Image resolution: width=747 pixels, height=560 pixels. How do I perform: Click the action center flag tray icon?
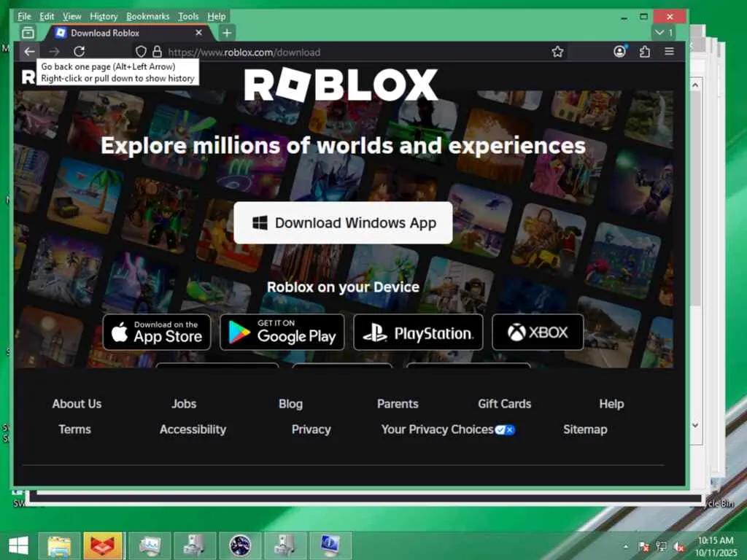tap(643, 547)
